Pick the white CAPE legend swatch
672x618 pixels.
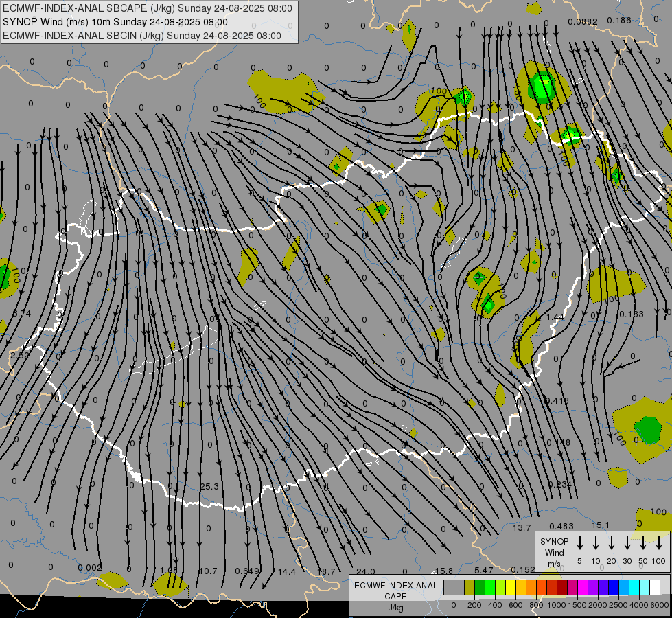point(654,587)
